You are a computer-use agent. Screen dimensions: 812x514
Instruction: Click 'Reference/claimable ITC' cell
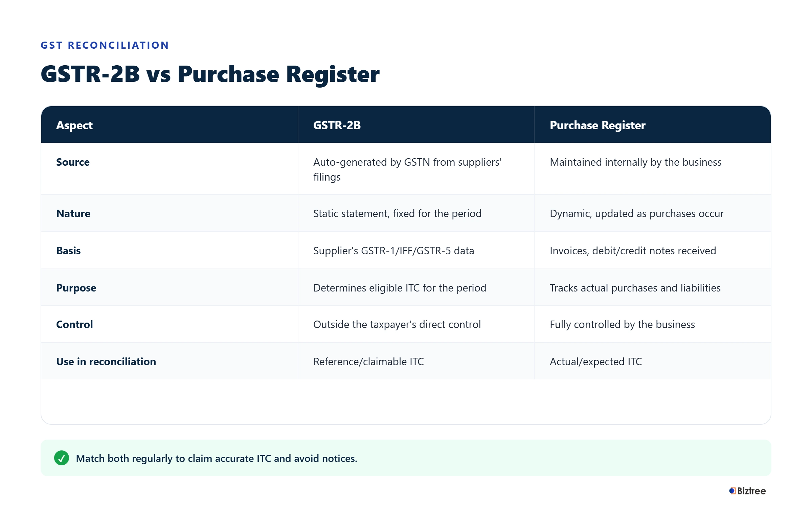point(416,361)
